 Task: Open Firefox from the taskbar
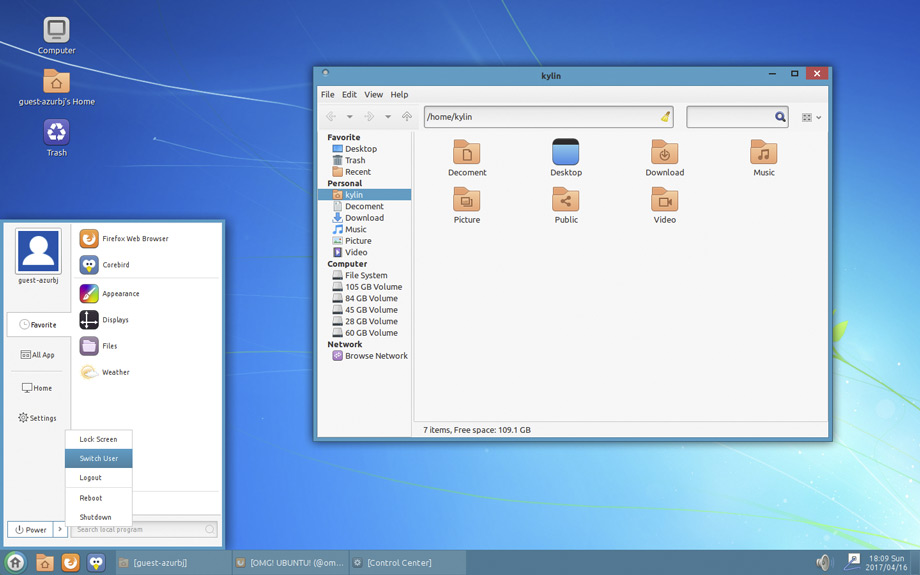(70, 563)
